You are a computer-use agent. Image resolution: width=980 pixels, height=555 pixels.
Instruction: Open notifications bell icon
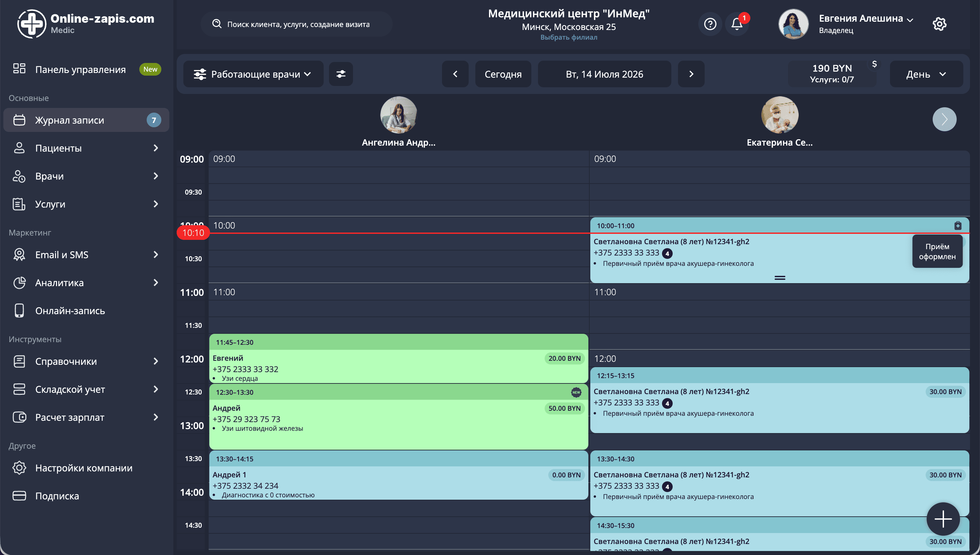click(737, 24)
